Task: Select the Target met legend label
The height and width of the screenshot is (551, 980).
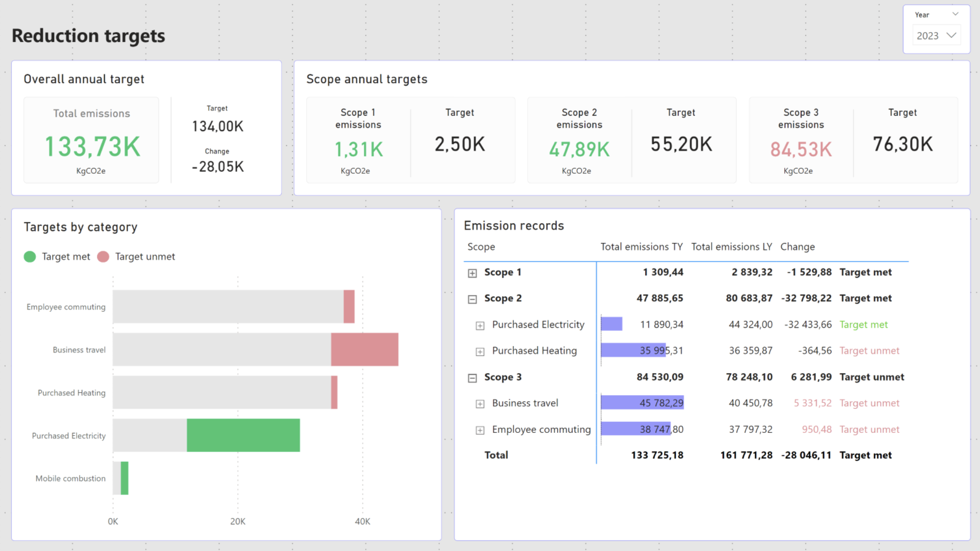Action: (66, 257)
